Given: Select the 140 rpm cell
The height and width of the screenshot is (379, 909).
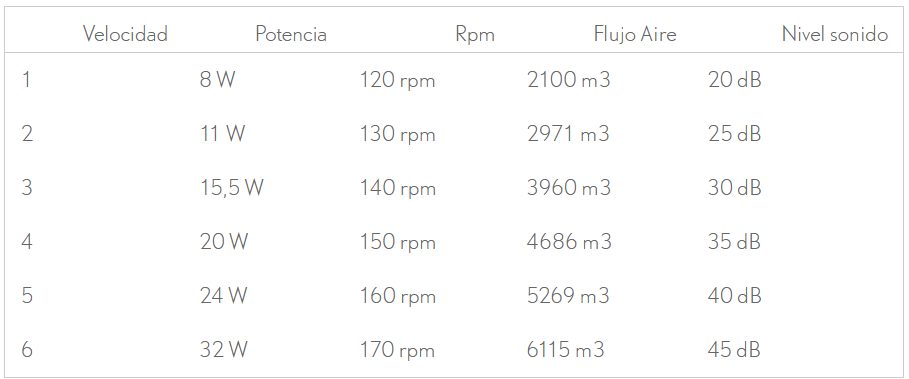Looking at the screenshot, I should pyautogui.click(x=398, y=188).
